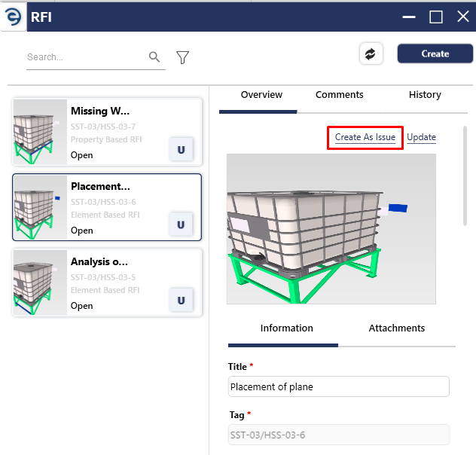Click into the Search field
The width and height of the screenshot is (476, 455).
click(87, 57)
